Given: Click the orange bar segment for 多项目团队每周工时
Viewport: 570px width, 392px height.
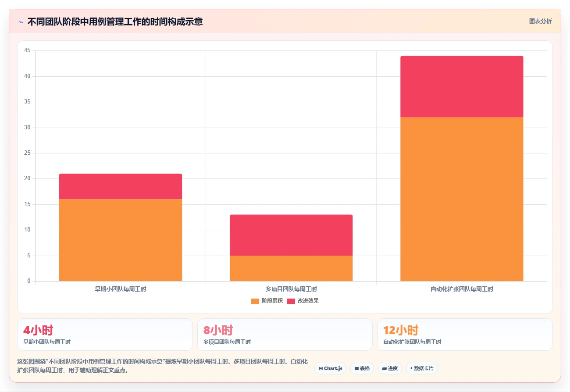Looking at the screenshot, I should (291, 268).
